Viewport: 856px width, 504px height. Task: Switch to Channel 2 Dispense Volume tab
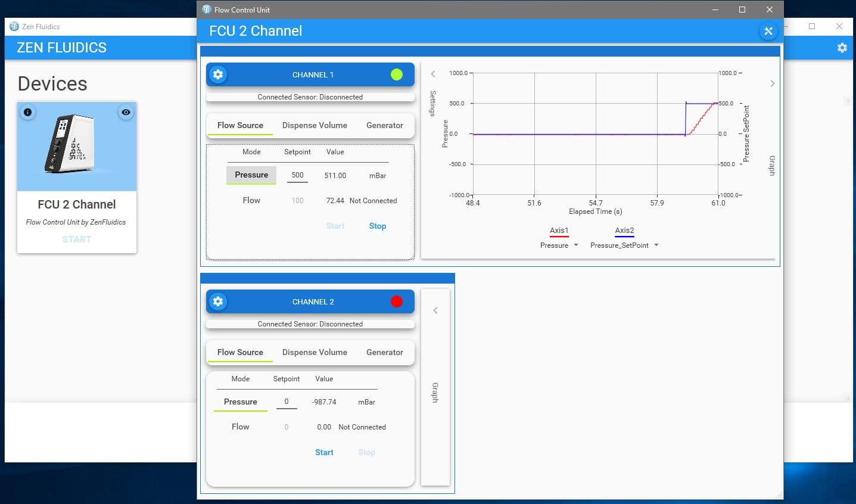[x=315, y=352]
